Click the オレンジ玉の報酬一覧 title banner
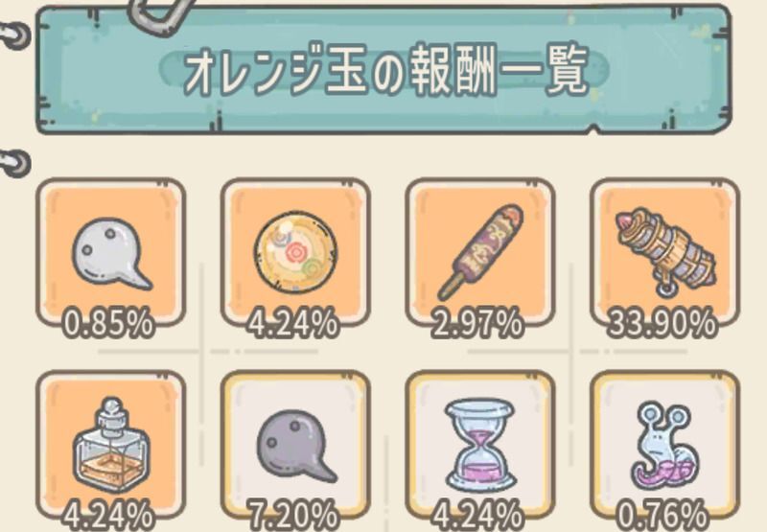 (384, 70)
